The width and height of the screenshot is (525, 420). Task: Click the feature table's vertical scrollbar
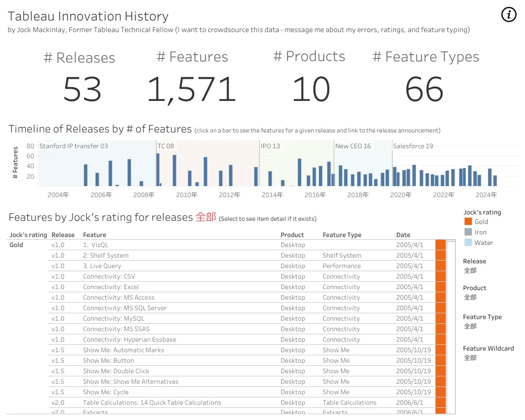point(451,327)
